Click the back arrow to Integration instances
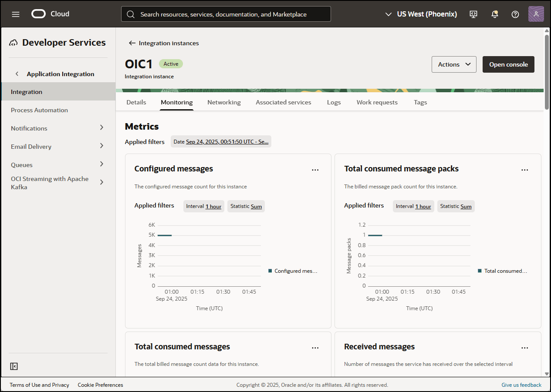 click(x=132, y=43)
